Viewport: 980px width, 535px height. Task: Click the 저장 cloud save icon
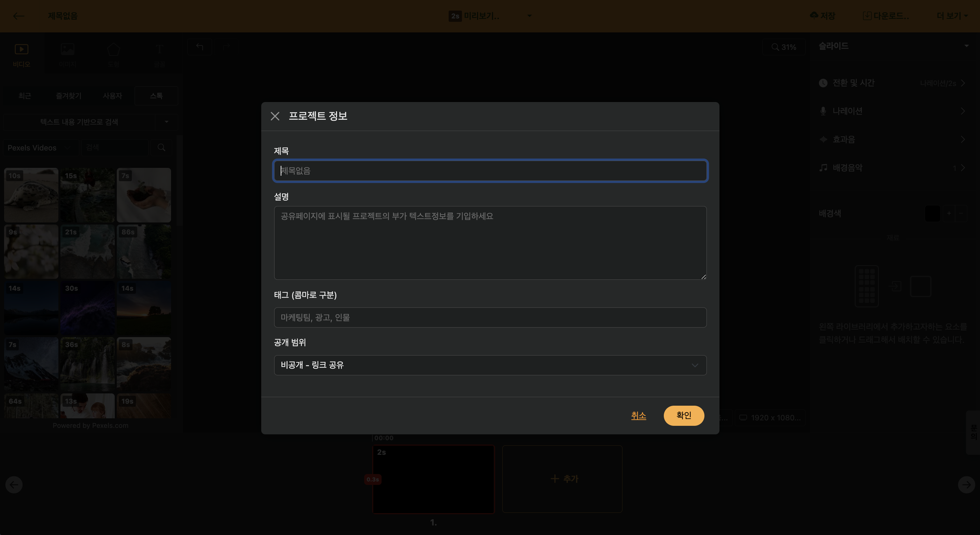coord(814,16)
